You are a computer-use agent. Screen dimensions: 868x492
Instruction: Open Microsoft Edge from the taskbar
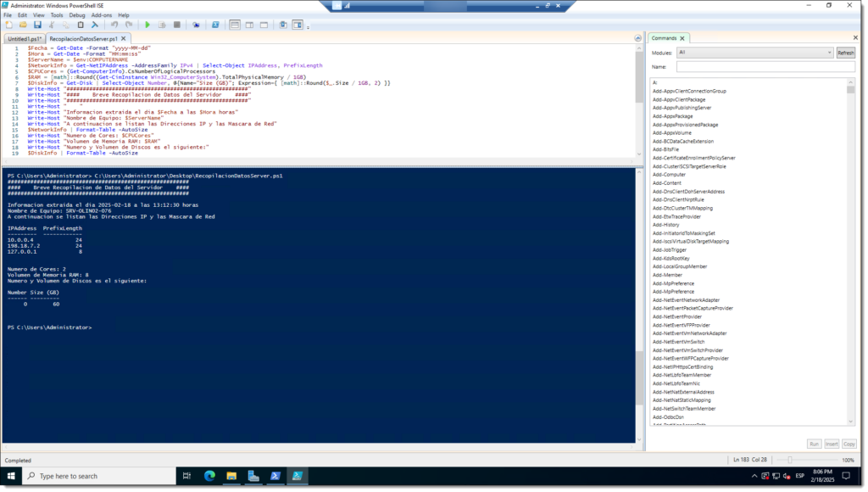click(x=209, y=476)
